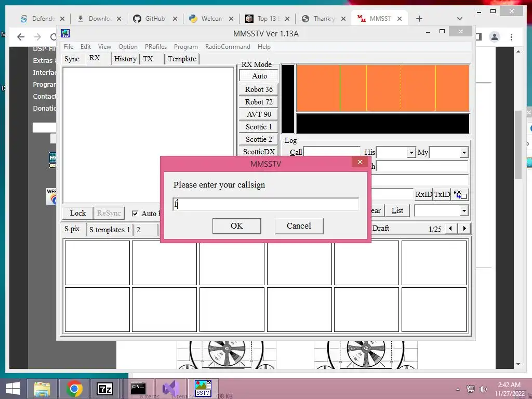Screen dimensions: 532x399
Task: Select Scottie 2 RX mode
Action: pos(259,139)
